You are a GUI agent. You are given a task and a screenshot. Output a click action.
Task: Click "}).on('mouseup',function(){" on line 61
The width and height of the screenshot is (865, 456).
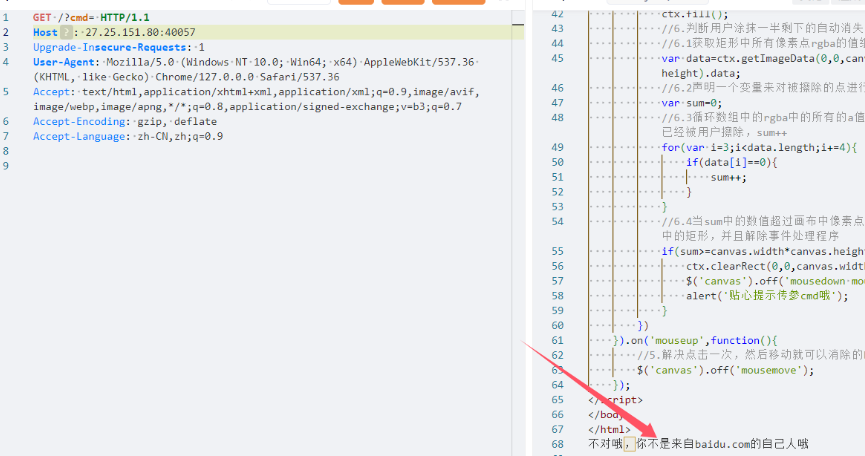click(695, 341)
